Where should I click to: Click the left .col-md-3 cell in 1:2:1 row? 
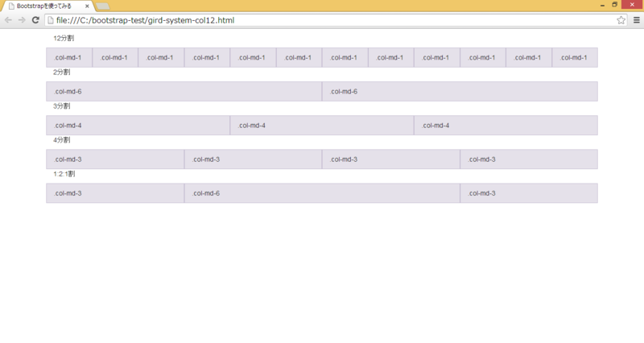tap(115, 193)
